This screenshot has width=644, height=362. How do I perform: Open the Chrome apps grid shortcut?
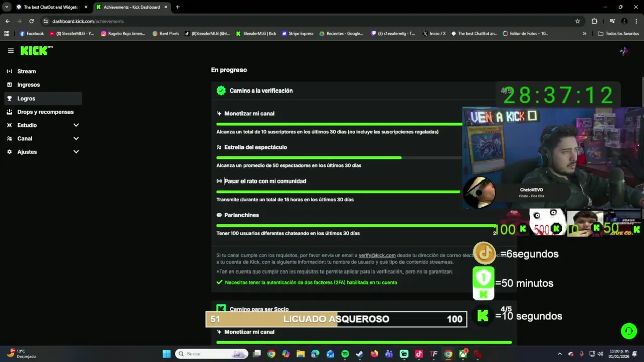pos(7,34)
